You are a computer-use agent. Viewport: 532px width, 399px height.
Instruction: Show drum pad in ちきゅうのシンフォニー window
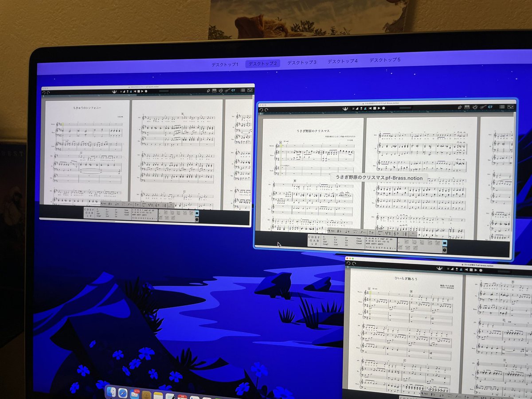click(220, 90)
